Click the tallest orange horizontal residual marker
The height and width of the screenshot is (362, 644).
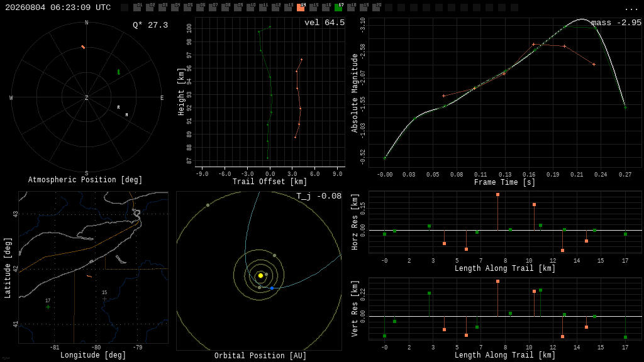[498, 195]
